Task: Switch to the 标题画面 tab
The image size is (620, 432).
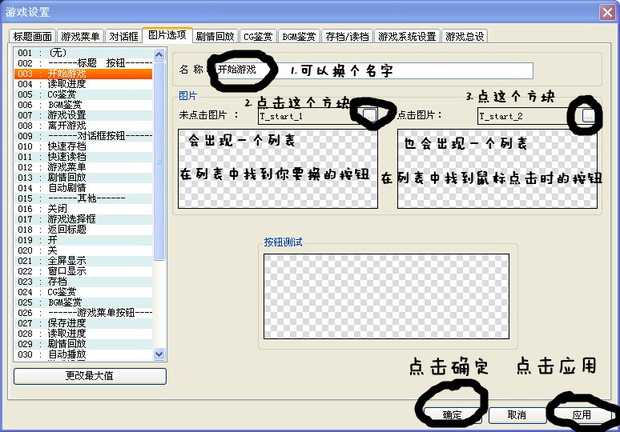Action: [32, 36]
